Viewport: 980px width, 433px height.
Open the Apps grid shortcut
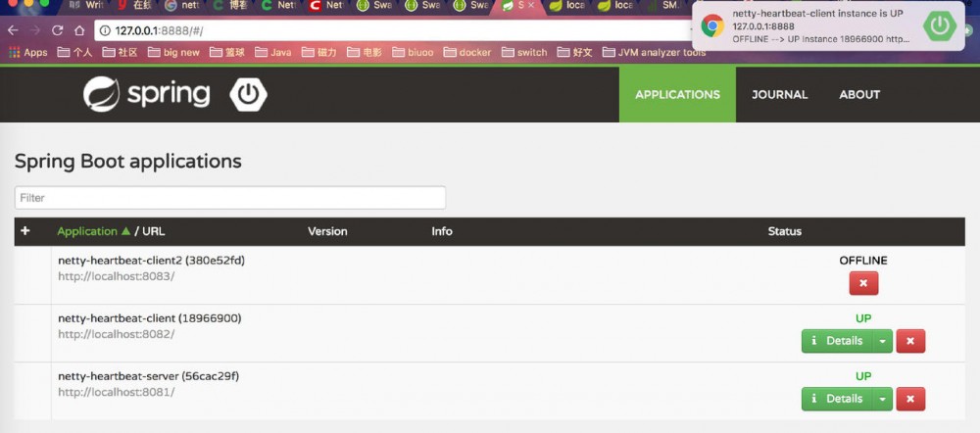tap(28, 53)
